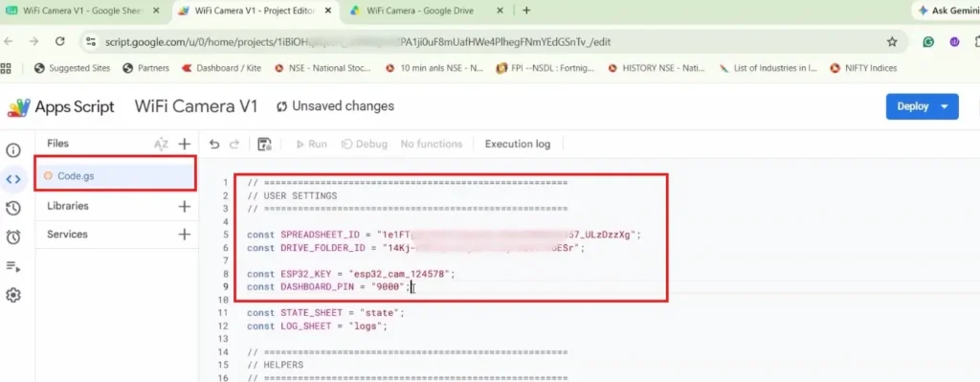Close the Google Drive browser tab

(500, 11)
